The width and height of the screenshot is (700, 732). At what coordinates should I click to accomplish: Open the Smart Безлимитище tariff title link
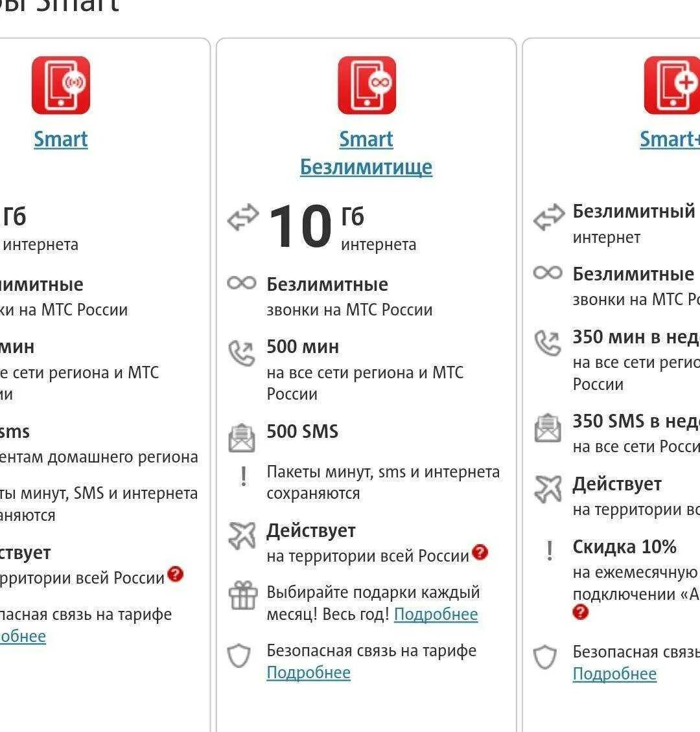click(366, 153)
